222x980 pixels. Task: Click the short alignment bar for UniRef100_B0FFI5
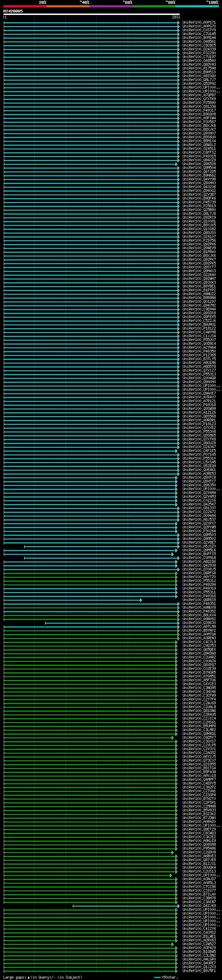pos(88,554)
